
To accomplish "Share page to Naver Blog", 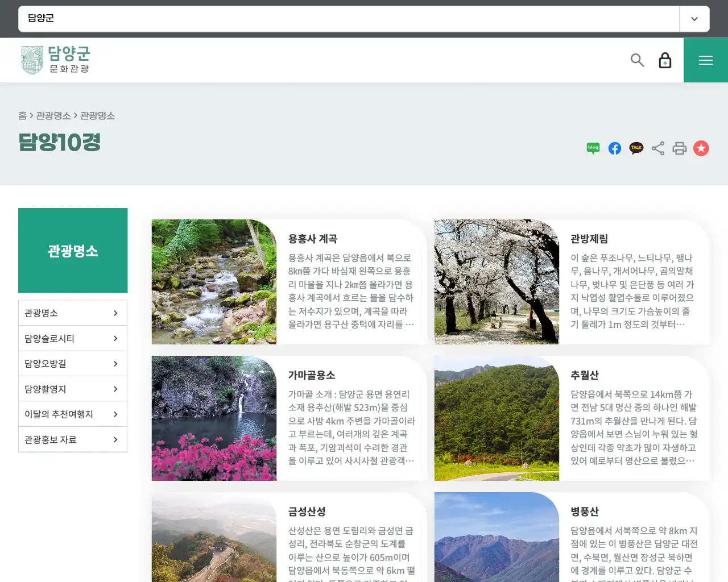I will (x=593, y=148).
